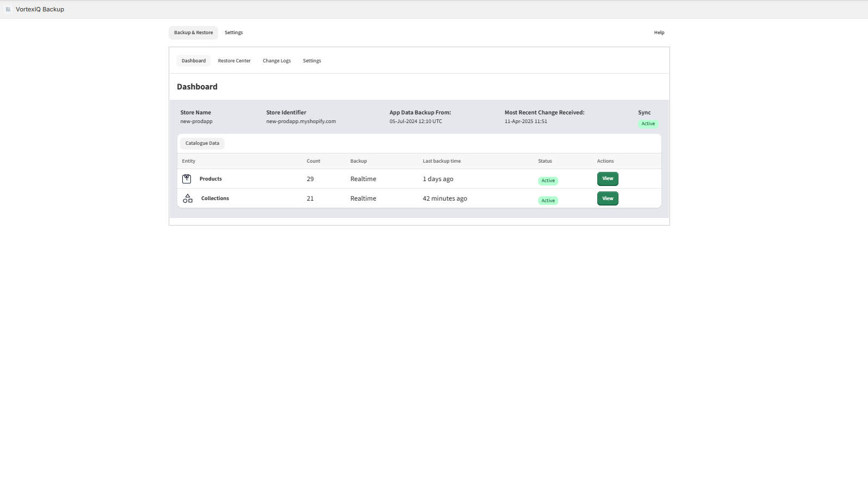Click the Sync Active status badge
This screenshot has height=488, width=868.
648,124
